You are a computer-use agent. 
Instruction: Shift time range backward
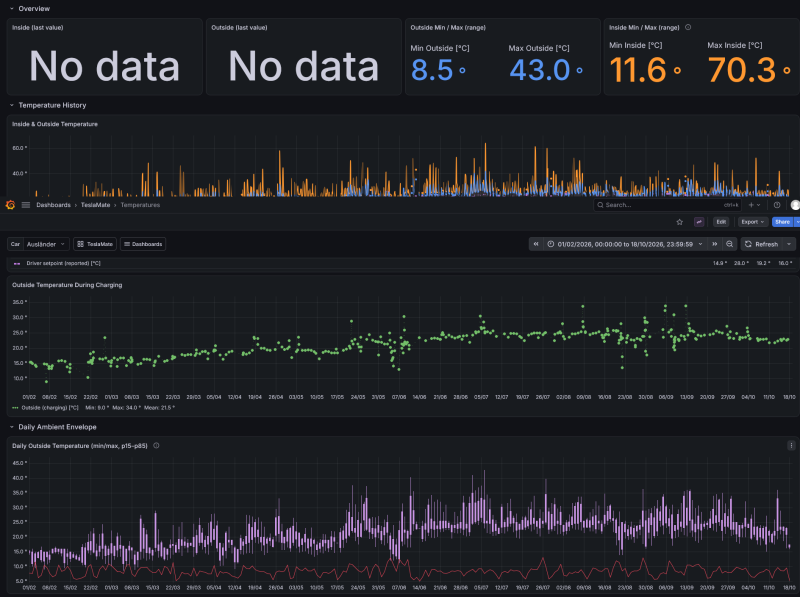pyautogui.click(x=536, y=244)
